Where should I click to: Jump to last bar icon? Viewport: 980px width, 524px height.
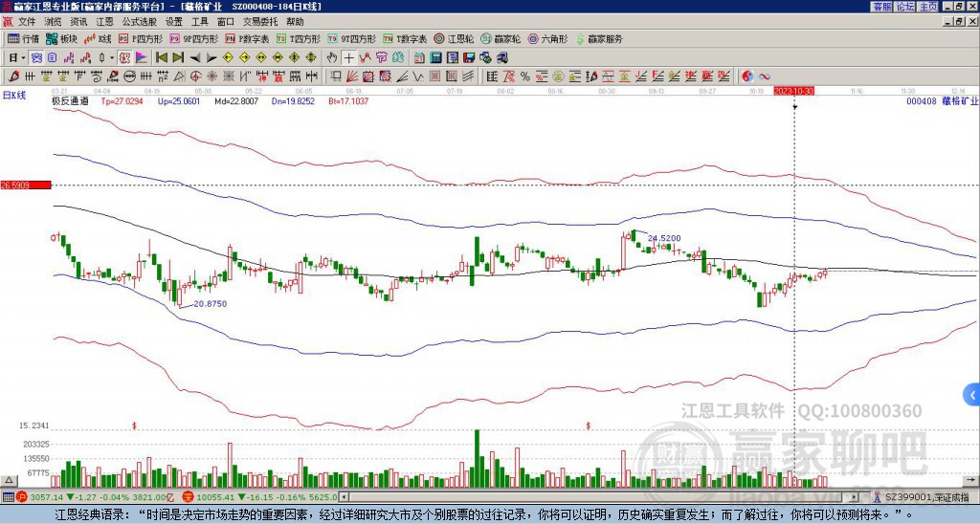178,57
